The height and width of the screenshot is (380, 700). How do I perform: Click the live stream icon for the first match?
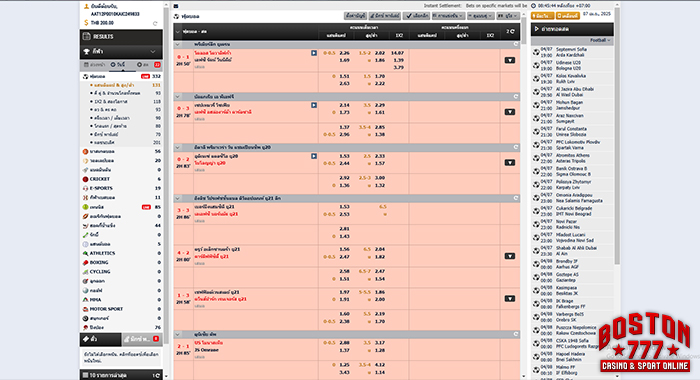[314, 53]
